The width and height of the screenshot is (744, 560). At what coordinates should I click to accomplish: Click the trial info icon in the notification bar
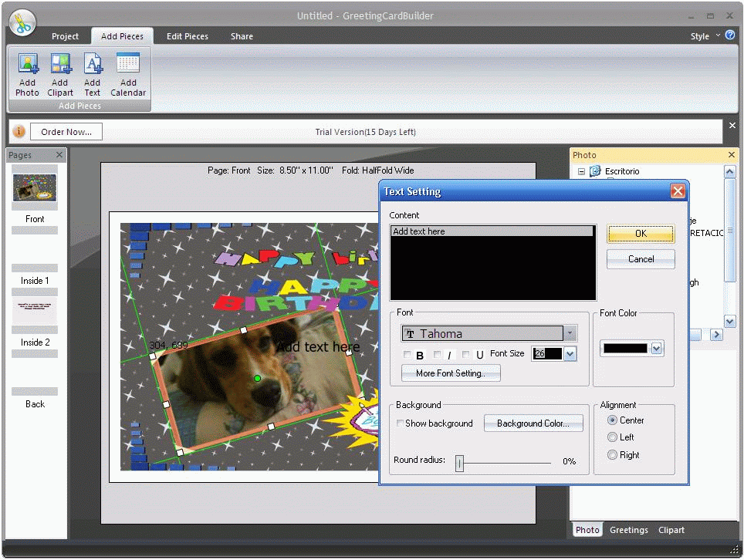[x=19, y=131]
